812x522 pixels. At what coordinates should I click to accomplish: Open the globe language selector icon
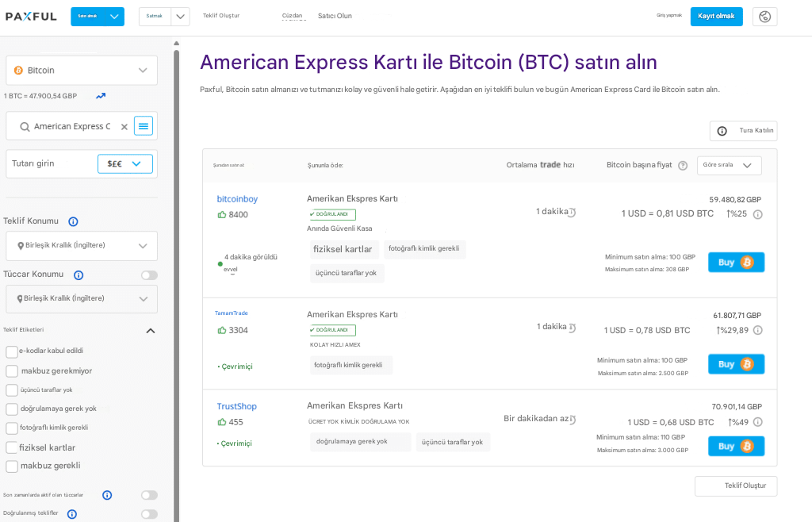pyautogui.click(x=764, y=17)
